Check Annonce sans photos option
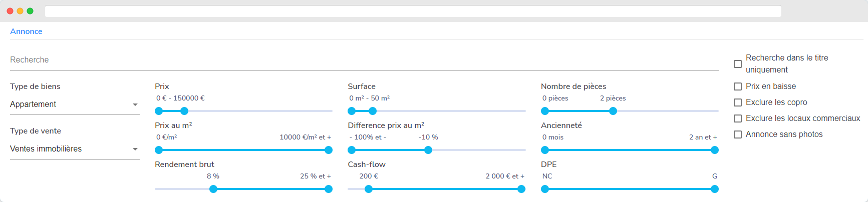Screen dimensions: 868x202 738,134
